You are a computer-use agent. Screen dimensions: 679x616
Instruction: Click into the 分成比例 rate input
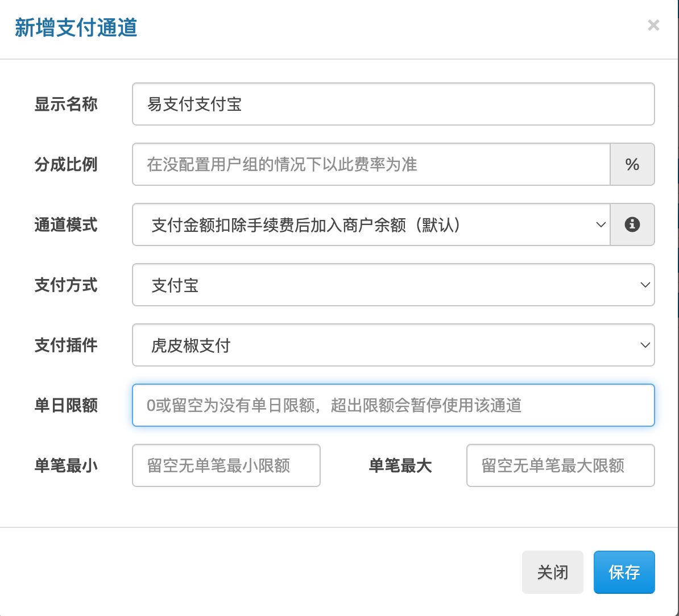(x=371, y=164)
